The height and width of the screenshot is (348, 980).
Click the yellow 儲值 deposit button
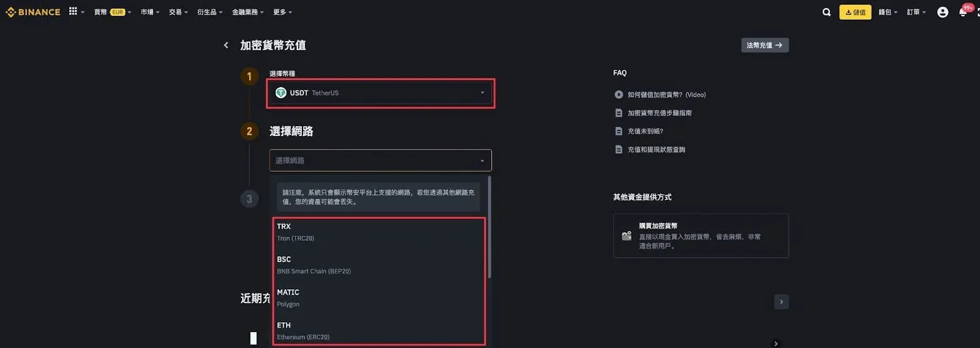tap(855, 12)
